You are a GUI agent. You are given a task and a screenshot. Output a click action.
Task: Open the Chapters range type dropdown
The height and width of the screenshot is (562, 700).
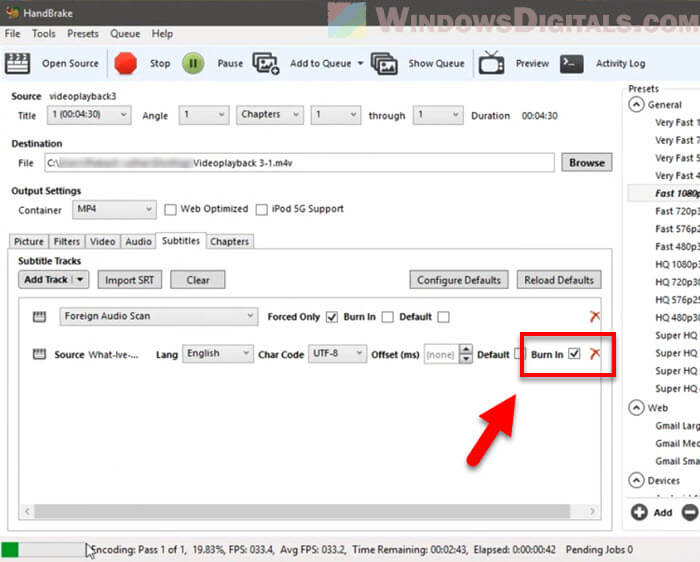click(270, 115)
